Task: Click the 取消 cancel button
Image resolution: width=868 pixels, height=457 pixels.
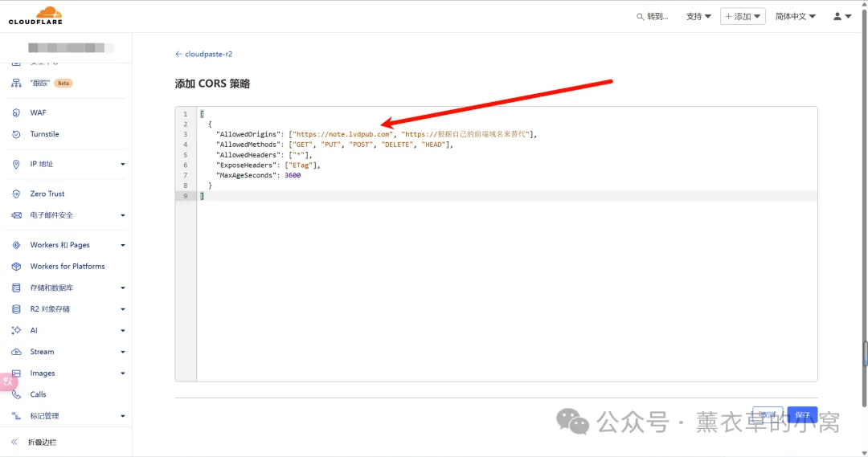Action: click(x=768, y=414)
